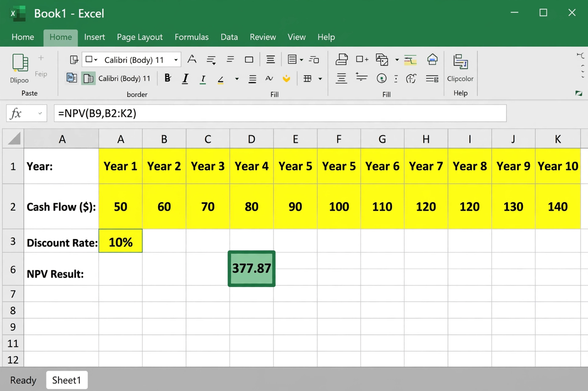Click the fx insert function icon

coord(16,113)
